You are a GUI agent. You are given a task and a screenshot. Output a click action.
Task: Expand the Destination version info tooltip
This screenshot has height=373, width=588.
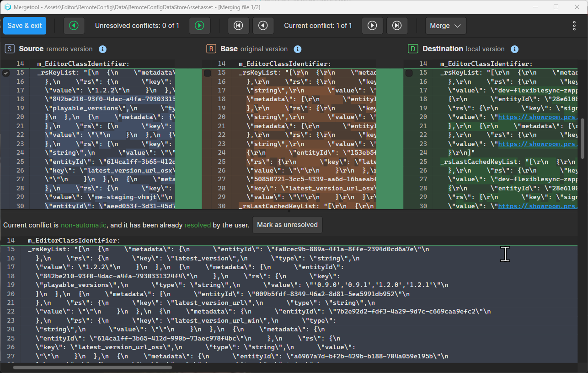point(514,49)
